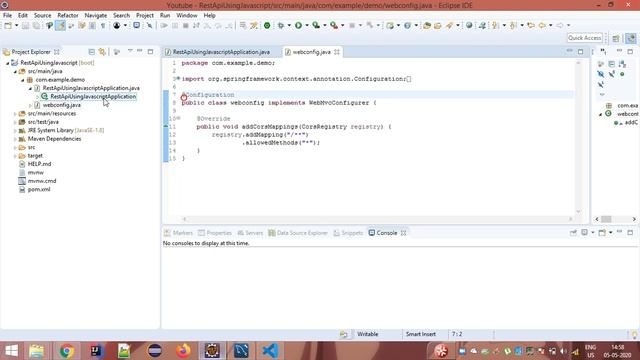
Task: Minimize the Project Explorer view
Action: pyautogui.click(x=140, y=51)
